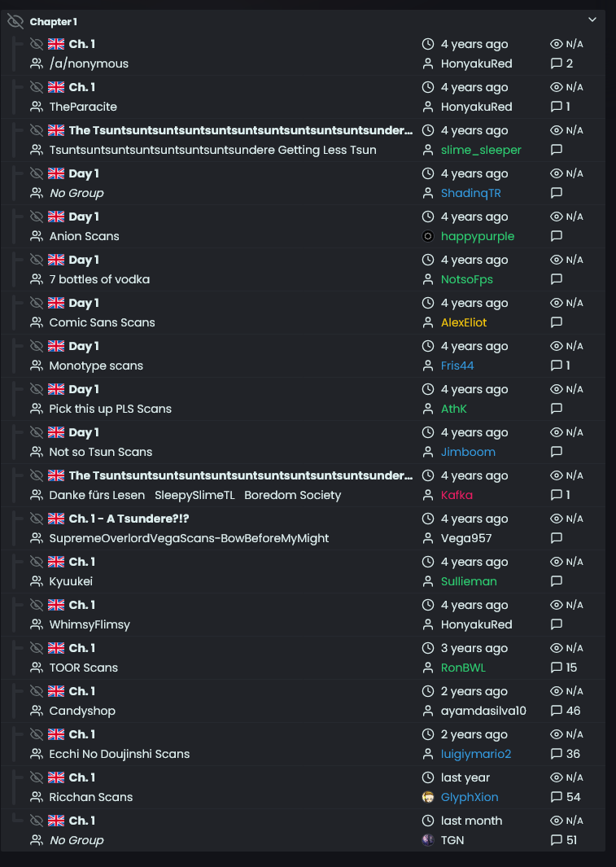This screenshot has height=867, width=616.
Task: Collapse the Chapter 1 group chevron
Action: tap(592, 20)
